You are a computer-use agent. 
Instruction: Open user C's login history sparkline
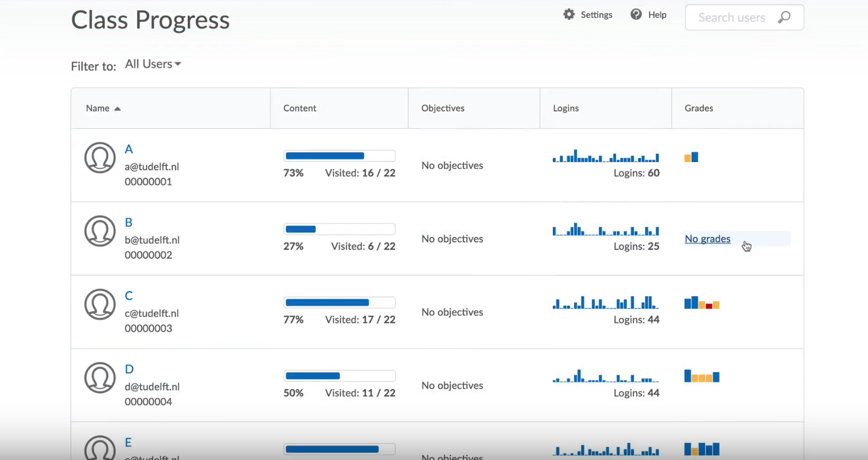click(x=605, y=303)
